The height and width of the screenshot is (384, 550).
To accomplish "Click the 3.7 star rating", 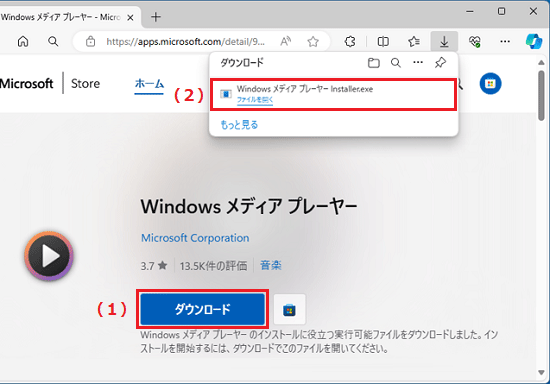I will point(154,266).
